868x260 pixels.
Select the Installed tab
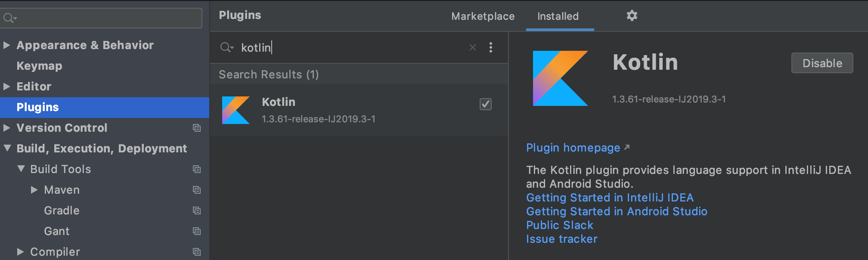click(x=558, y=16)
